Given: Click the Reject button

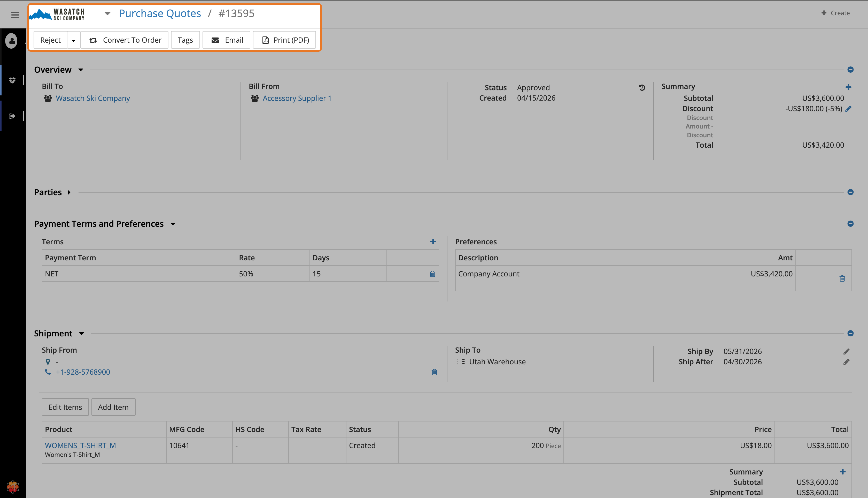Looking at the screenshot, I should pyautogui.click(x=50, y=40).
